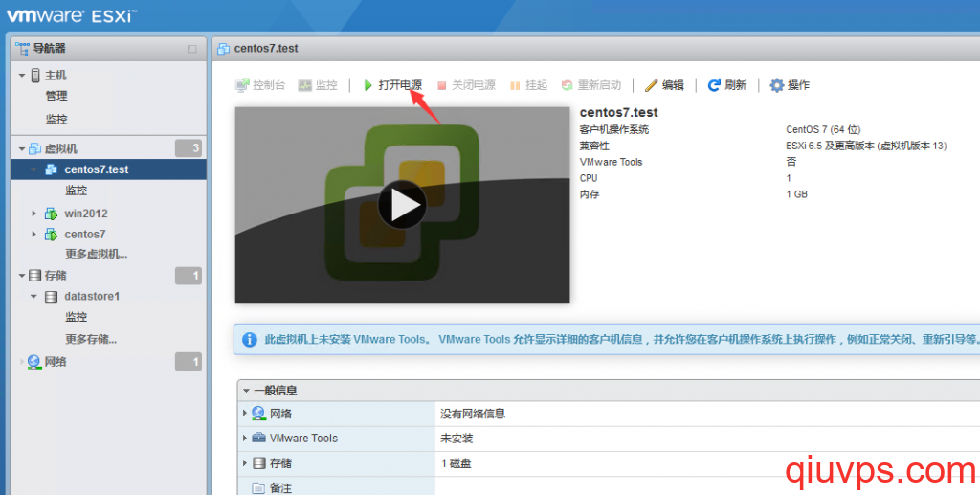Click the 1 磁盘 storage value
Image resolution: width=980 pixels, height=495 pixels.
456,463
